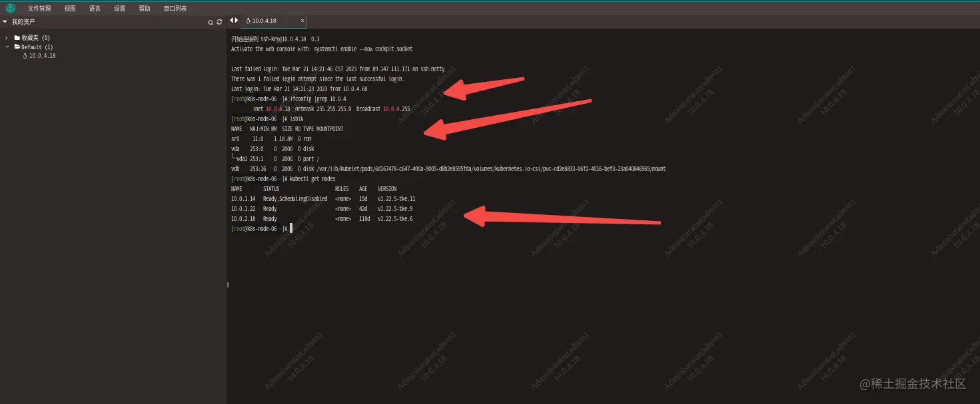
Task: Click the 'Last failed login' line
Action: point(338,69)
